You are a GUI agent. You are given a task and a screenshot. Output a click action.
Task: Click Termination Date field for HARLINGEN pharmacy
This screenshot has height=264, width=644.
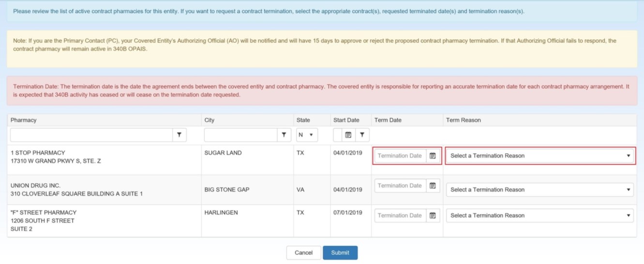(x=400, y=216)
